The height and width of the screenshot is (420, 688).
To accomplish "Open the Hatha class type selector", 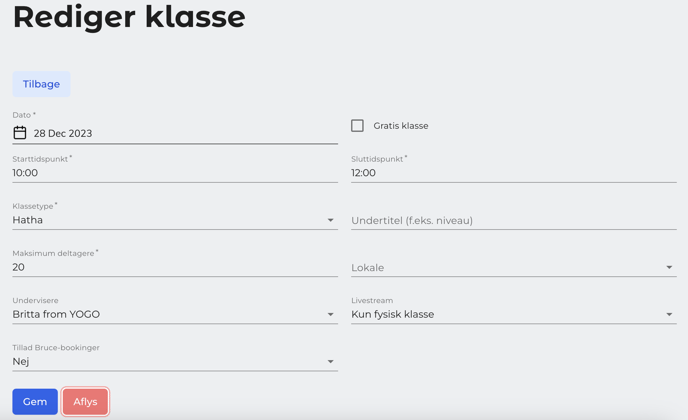I will click(x=175, y=220).
